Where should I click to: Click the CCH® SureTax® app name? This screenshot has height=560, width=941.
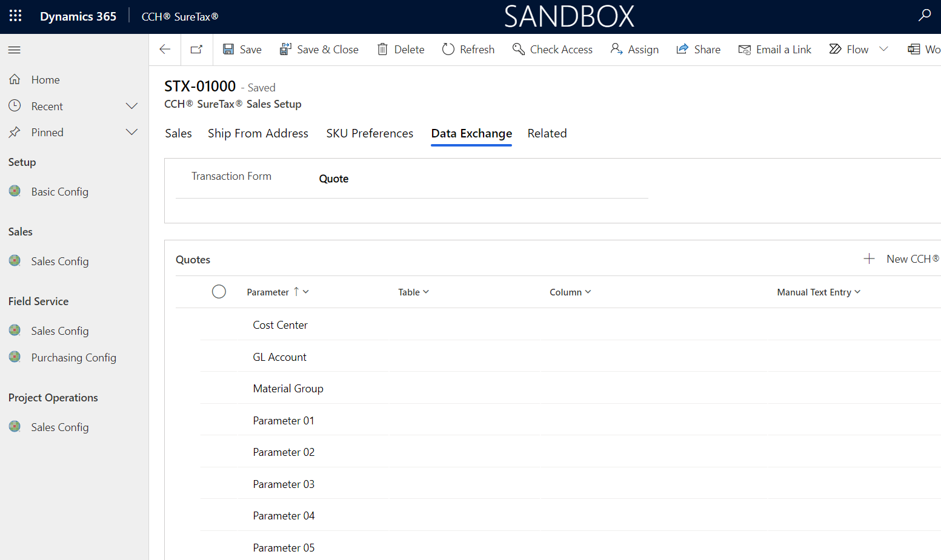(x=180, y=16)
